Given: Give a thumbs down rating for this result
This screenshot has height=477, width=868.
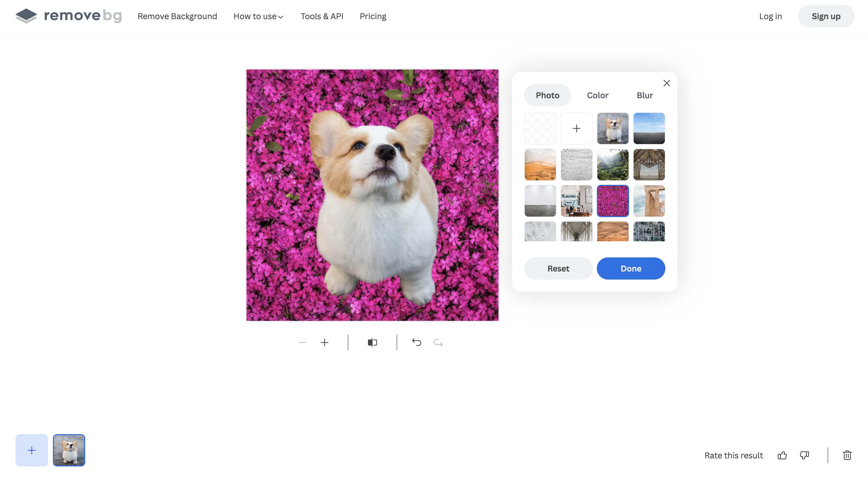Looking at the screenshot, I should [804, 455].
